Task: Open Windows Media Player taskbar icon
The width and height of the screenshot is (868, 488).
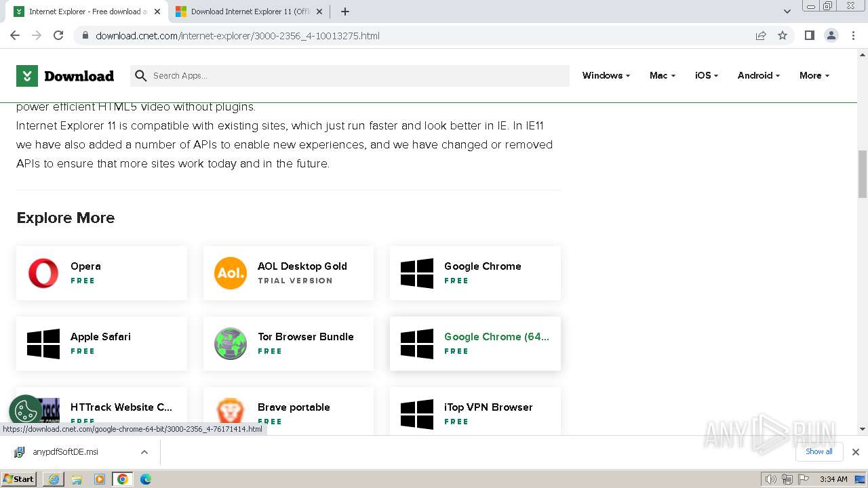Action: pyautogui.click(x=100, y=479)
